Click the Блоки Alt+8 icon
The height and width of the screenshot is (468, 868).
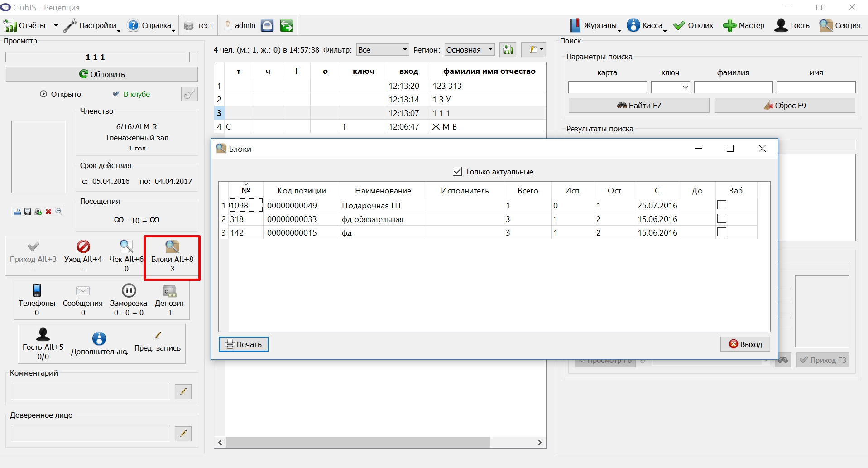172,246
